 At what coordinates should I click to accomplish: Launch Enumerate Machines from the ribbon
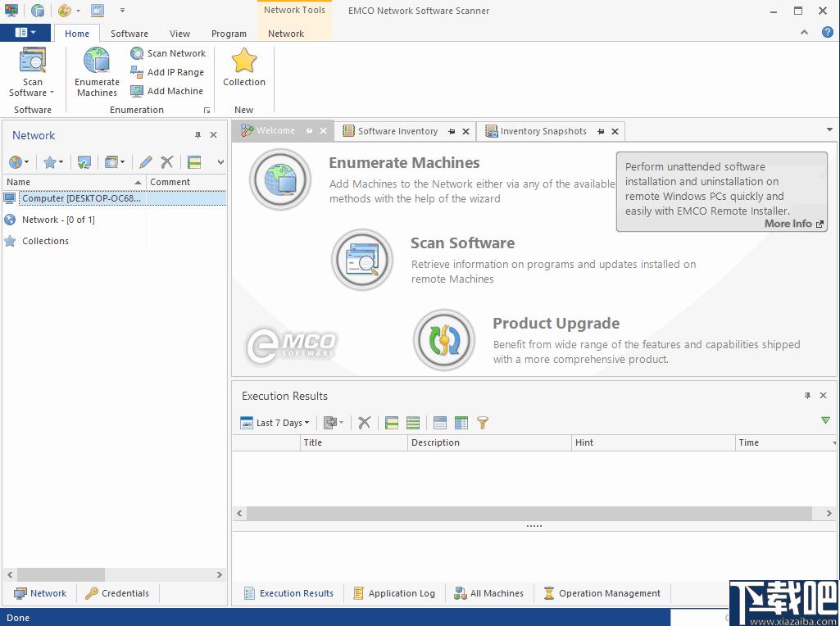[x=97, y=72]
